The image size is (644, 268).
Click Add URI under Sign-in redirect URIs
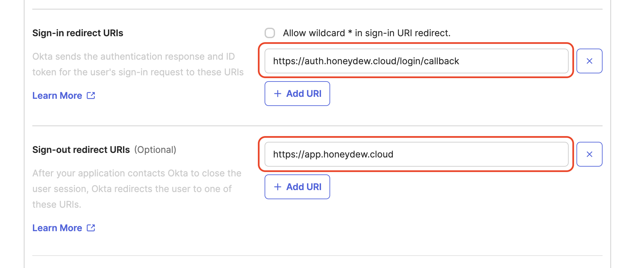coord(297,94)
